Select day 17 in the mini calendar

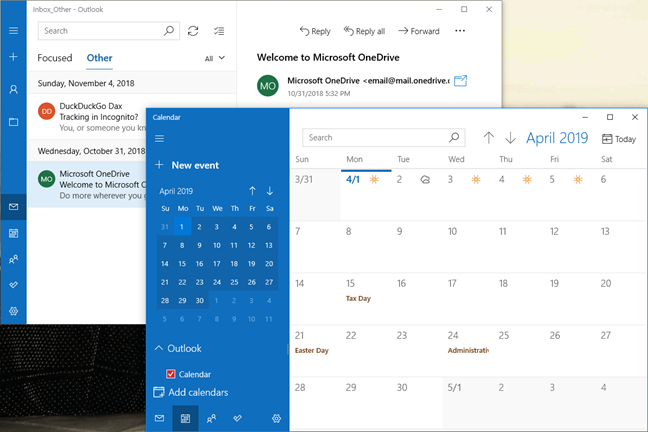[x=217, y=264]
